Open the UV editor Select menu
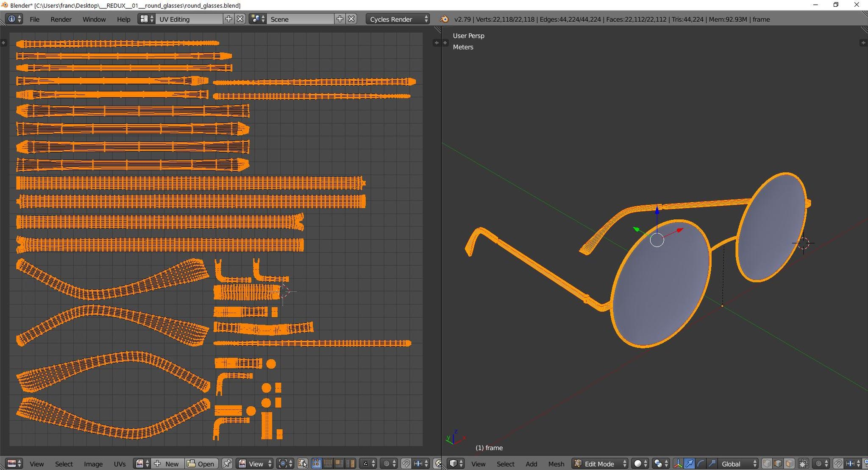 coord(64,464)
